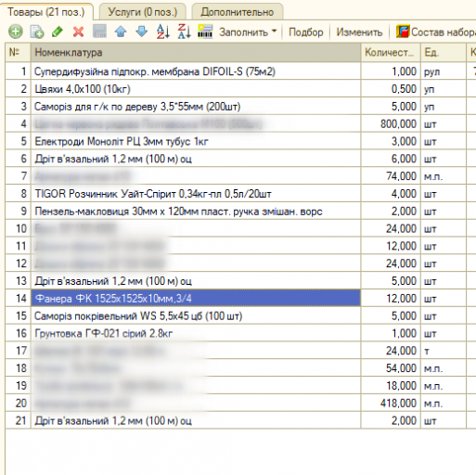
Task: Select row Саморіз покрівельний WS 5,5x45
Action: [196, 316]
